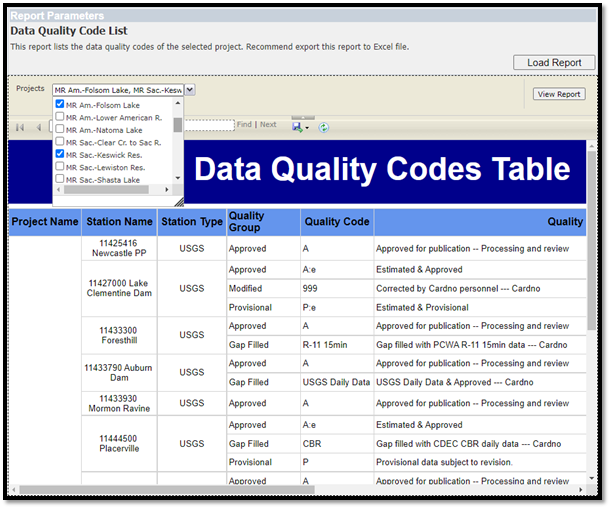Click the Station Name column header

point(119,222)
